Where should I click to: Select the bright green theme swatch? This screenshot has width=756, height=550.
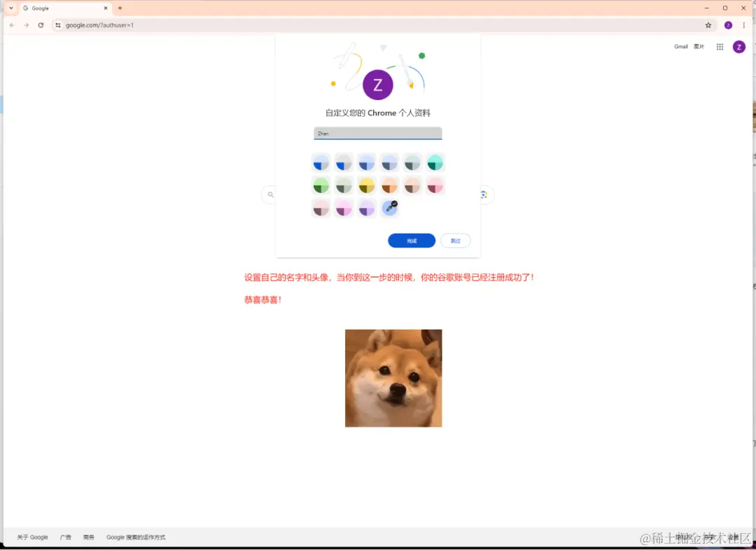click(321, 185)
